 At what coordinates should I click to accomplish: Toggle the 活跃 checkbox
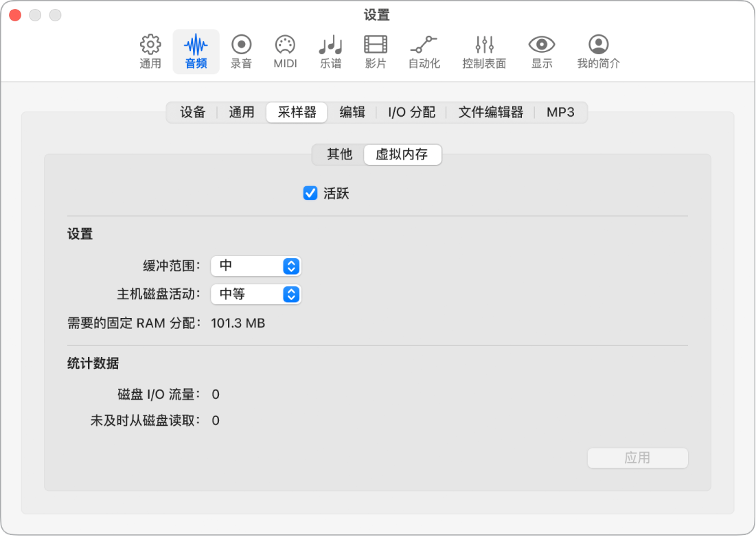310,194
